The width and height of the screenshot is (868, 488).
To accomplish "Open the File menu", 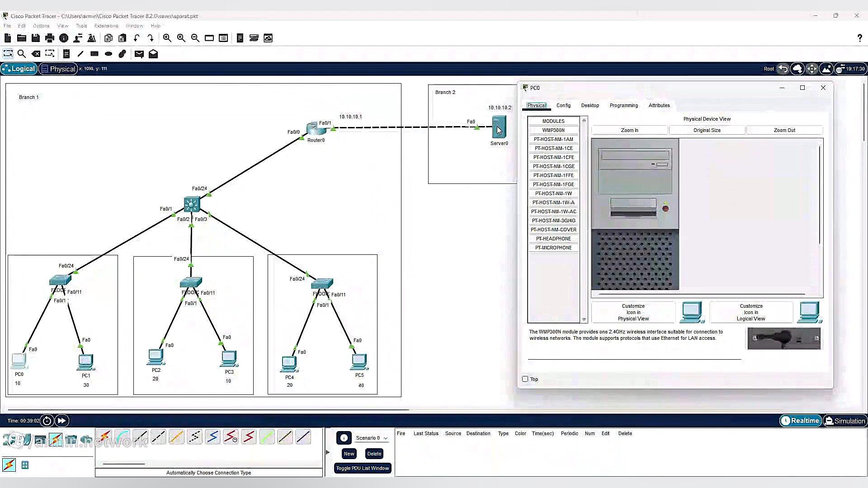I will (x=7, y=26).
